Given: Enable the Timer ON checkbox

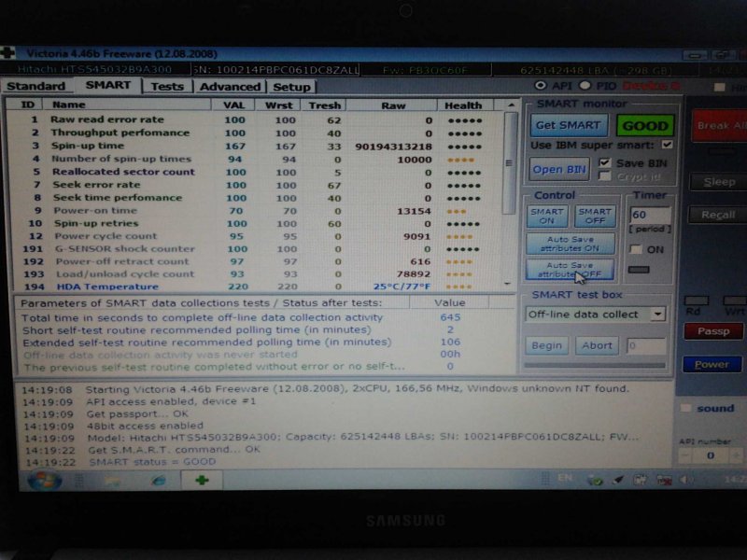Looking at the screenshot, I should coord(636,249).
